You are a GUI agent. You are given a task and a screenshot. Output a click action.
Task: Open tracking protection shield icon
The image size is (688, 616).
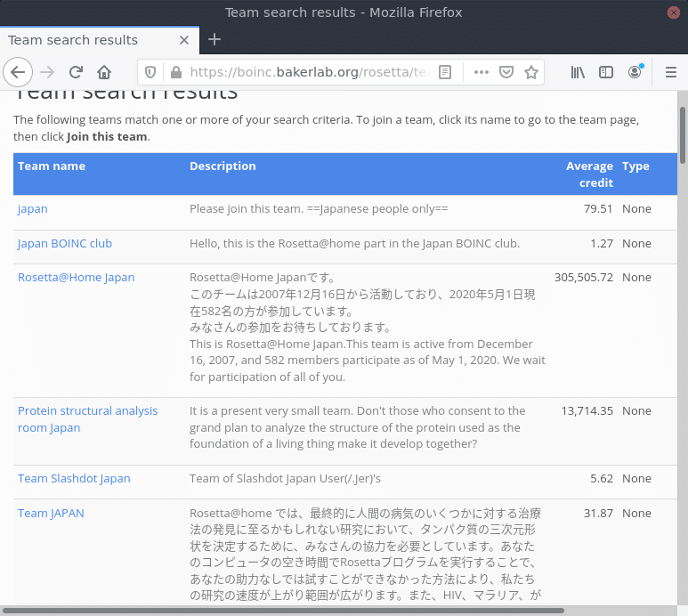(x=150, y=72)
